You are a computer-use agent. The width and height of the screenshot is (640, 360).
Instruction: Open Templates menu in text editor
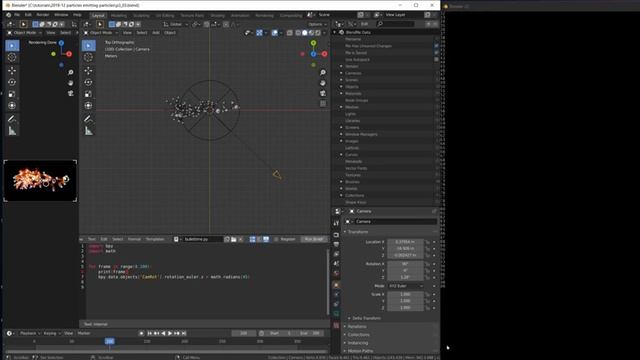pyautogui.click(x=155, y=239)
